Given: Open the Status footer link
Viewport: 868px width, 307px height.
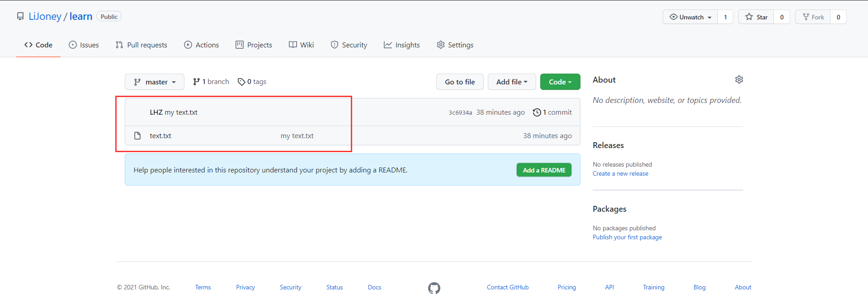Looking at the screenshot, I should pyautogui.click(x=335, y=288).
